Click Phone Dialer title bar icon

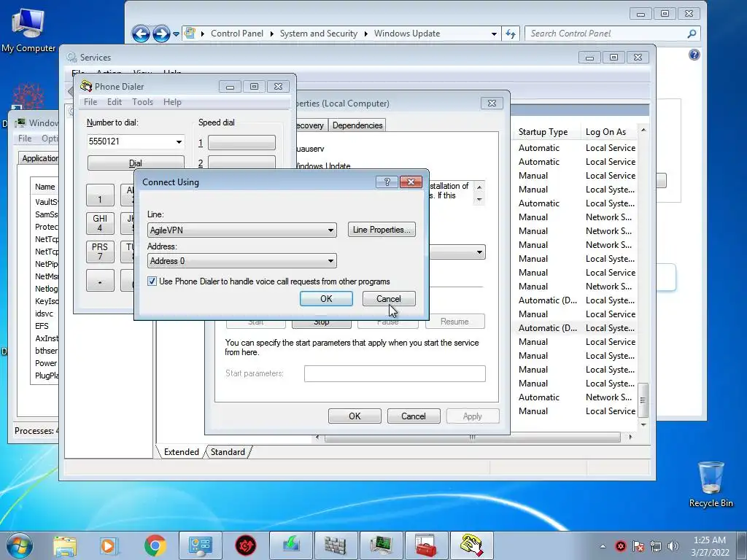pyautogui.click(x=86, y=86)
